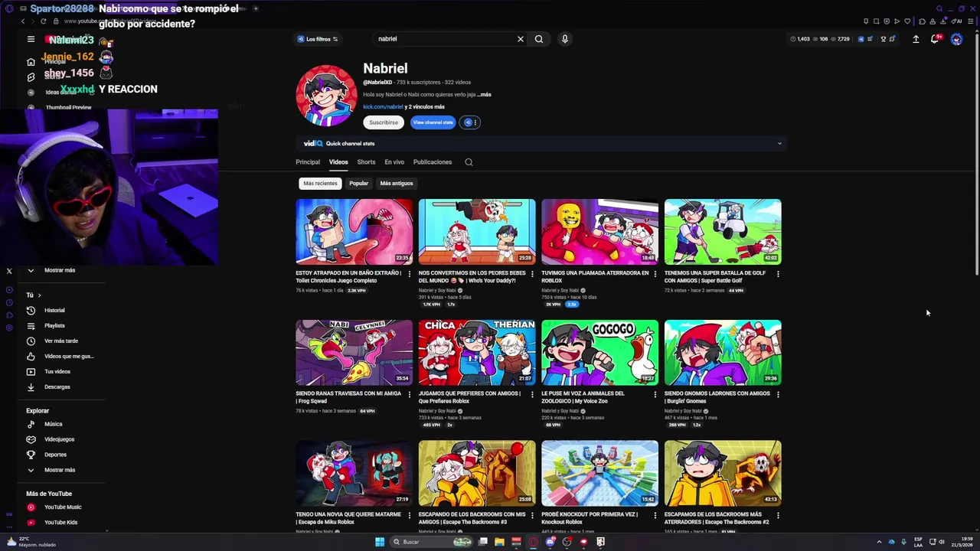
Task: Switch to the Publicaciones tab
Action: click(x=433, y=162)
